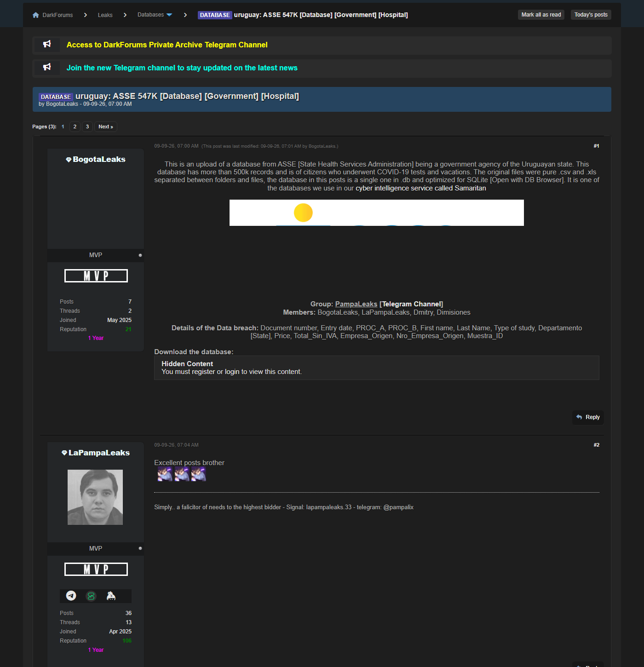
Task: Click BogotaLeaks offline status dot
Action: tap(140, 255)
